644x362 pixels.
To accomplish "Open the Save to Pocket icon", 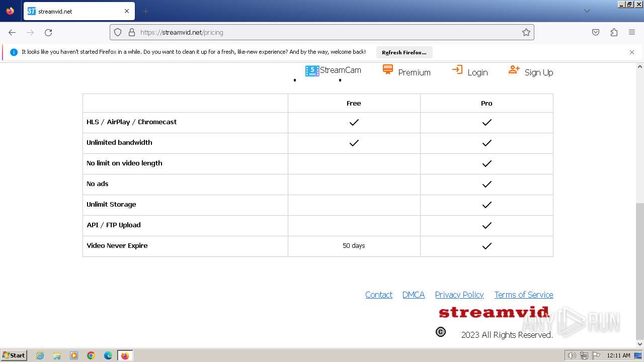I will [x=596, y=32].
